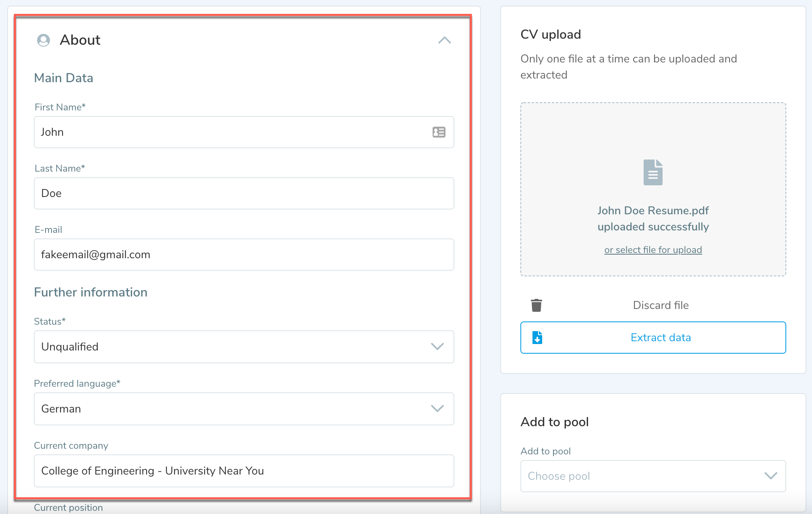Click the E-mail input field
The height and width of the screenshot is (514, 812).
pos(244,255)
